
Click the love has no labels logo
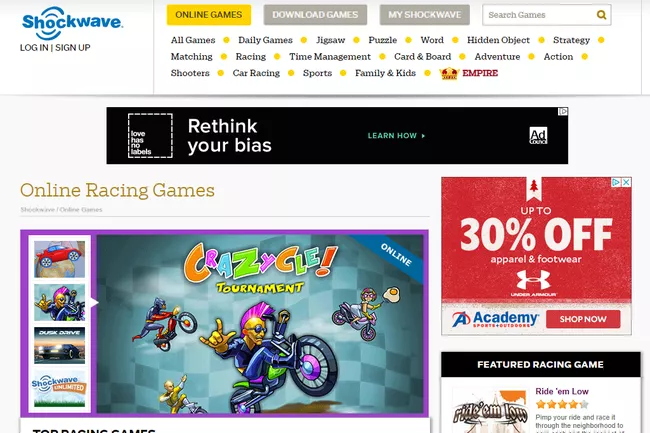pos(150,135)
